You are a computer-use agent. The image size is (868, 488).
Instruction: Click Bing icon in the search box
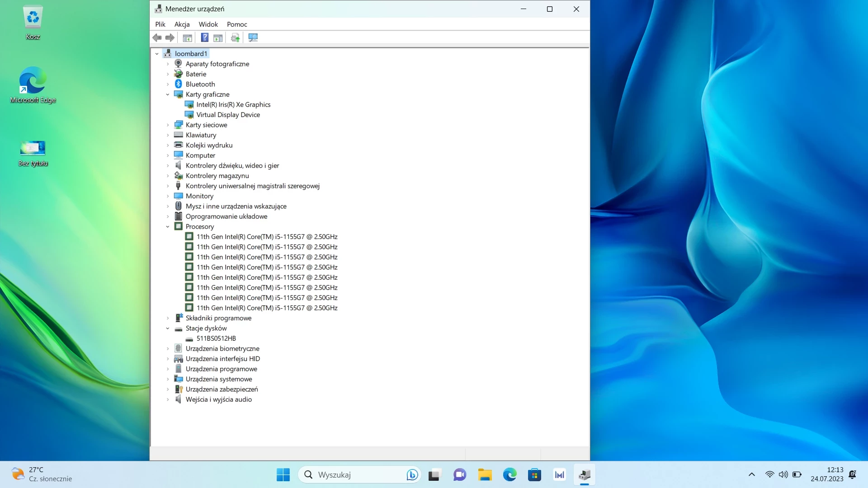412,475
